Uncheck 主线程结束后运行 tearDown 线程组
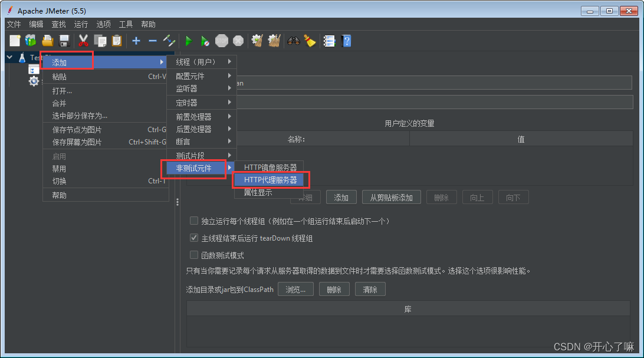644x358 pixels. [x=194, y=238]
